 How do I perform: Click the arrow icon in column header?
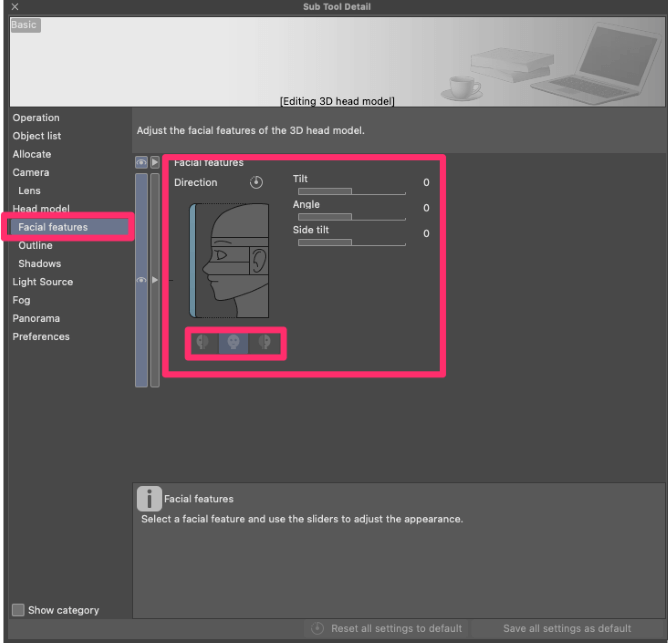[x=155, y=162]
